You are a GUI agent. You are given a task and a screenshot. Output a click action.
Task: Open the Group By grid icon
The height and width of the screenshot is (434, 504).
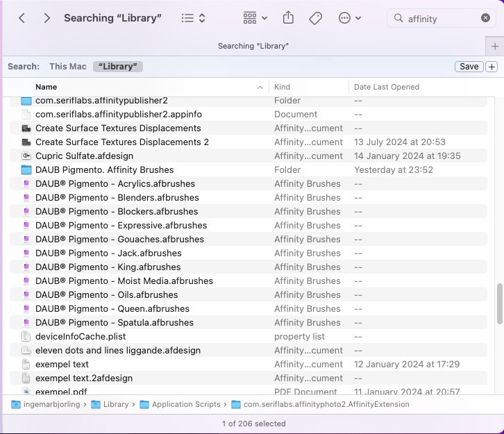tap(250, 18)
